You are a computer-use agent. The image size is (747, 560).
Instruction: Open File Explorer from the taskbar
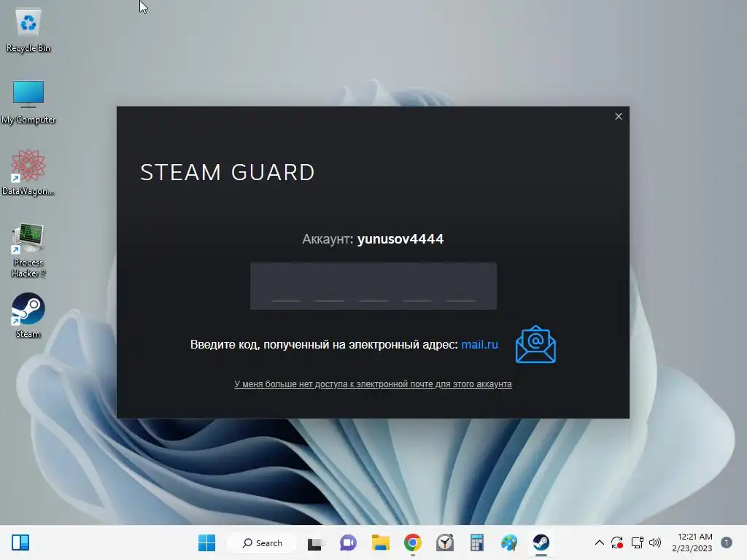[381, 542]
